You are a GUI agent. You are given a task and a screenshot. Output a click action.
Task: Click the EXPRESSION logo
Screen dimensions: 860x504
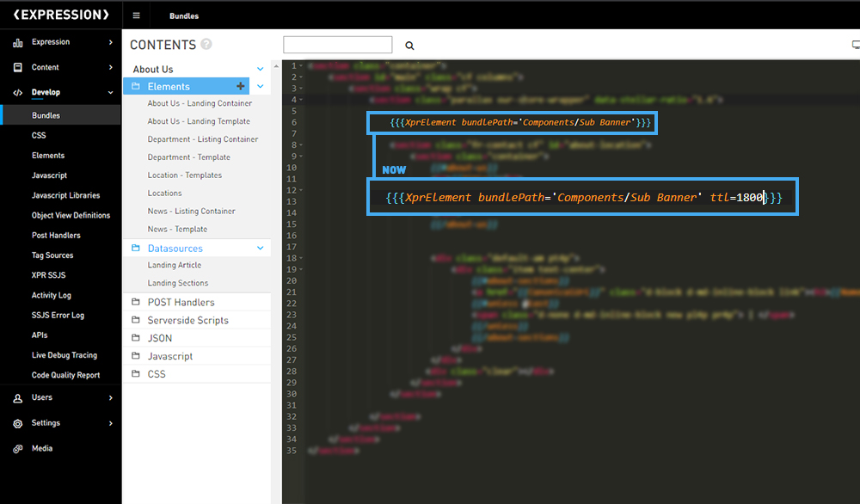[x=61, y=15]
